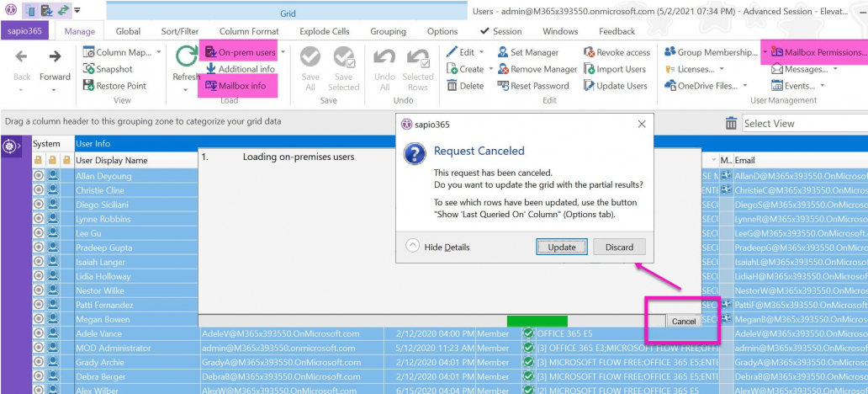The width and height of the screenshot is (868, 394).
Task: Click Update Users
Action: click(615, 86)
